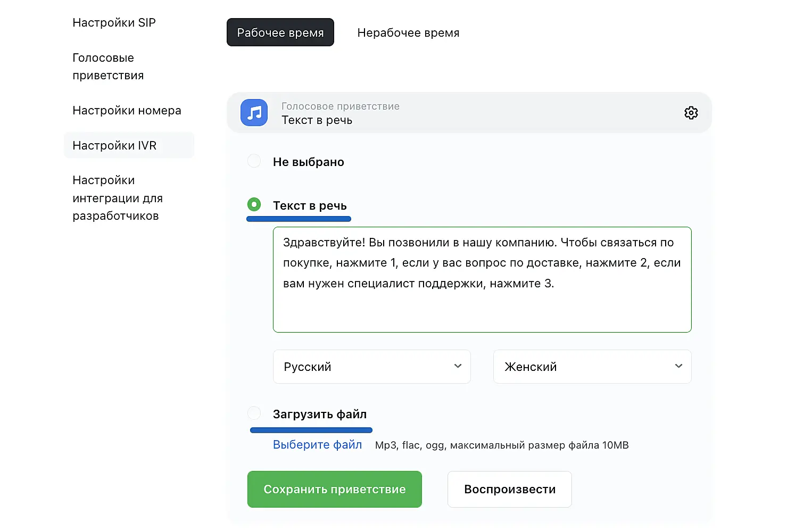
Task: Click the "Воспроизвести" button
Action: pos(509,489)
